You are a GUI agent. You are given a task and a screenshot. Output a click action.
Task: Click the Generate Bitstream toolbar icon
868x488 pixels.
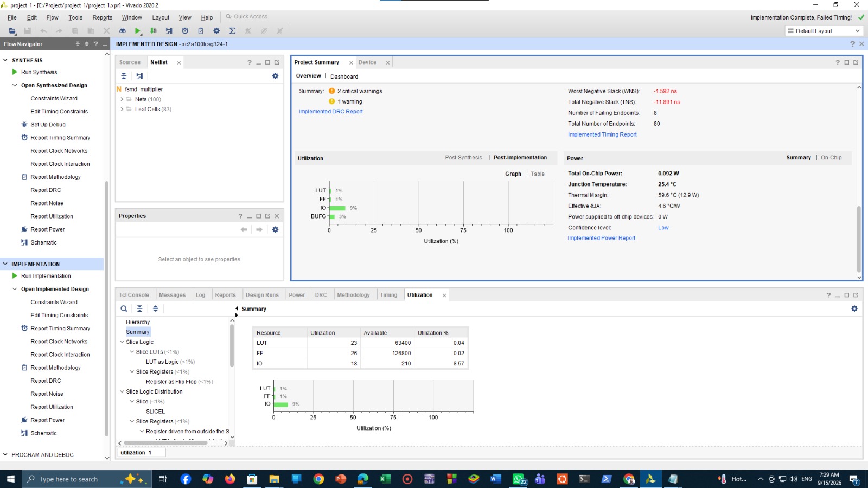[154, 31]
